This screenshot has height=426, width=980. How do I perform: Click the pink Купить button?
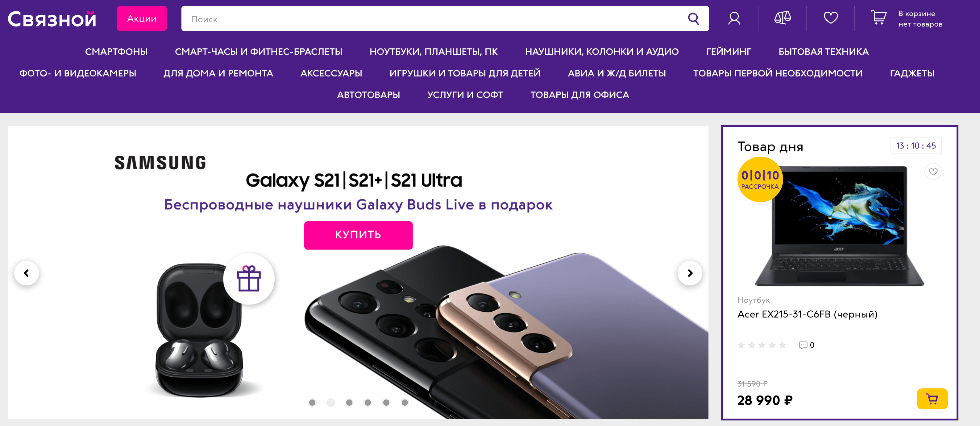click(x=358, y=235)
